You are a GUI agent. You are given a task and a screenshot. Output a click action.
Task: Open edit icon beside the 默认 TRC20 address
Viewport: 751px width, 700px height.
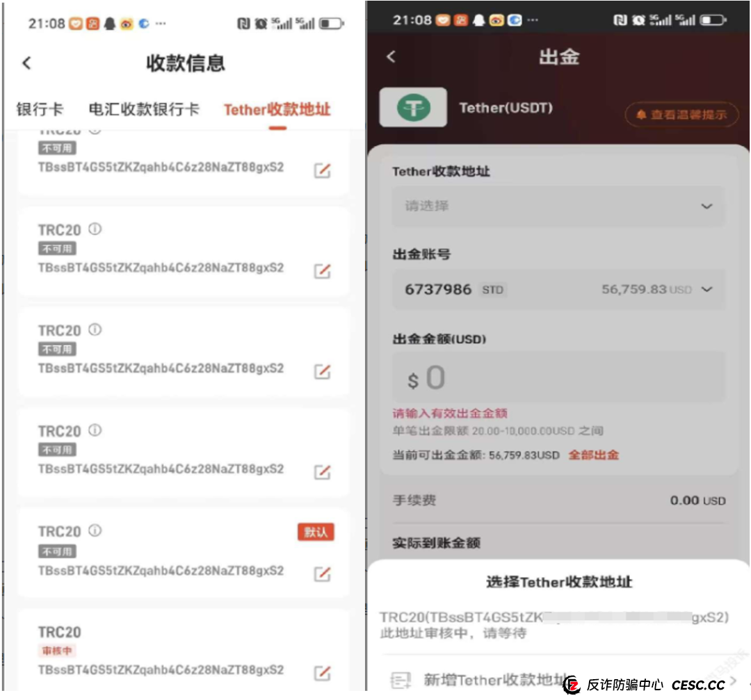pyautogui.click(x=322, y=573)
